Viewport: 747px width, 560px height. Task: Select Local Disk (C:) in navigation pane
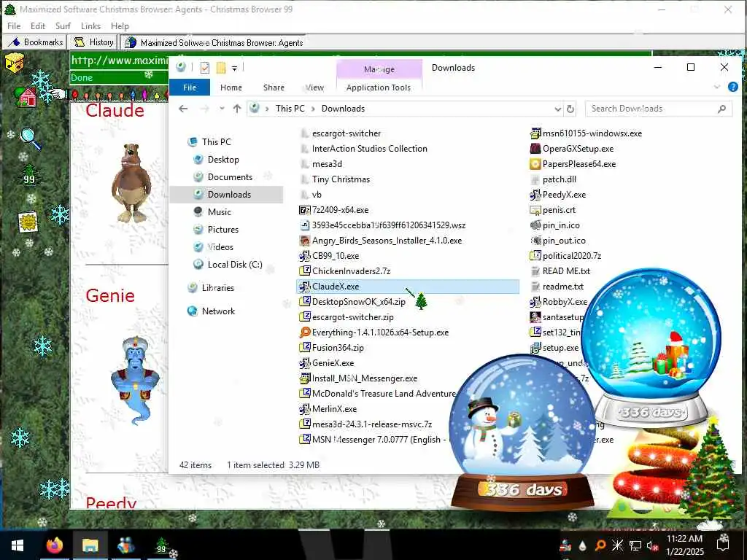point(235,265)
